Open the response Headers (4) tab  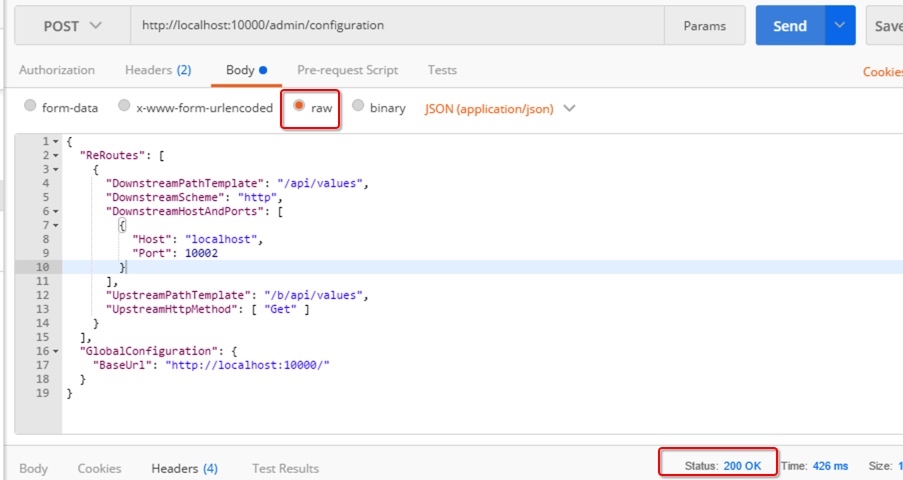(184, 468)
